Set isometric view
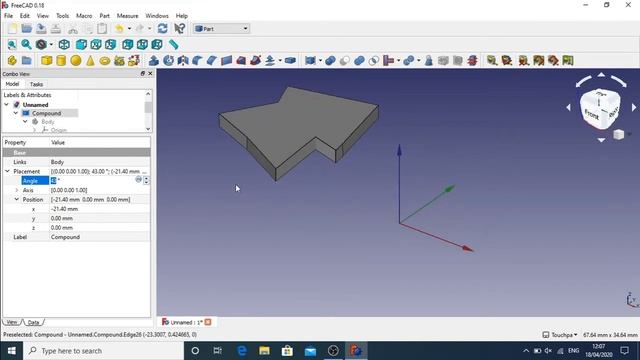This screenshot has width=640, height=360. click(64, 44)
